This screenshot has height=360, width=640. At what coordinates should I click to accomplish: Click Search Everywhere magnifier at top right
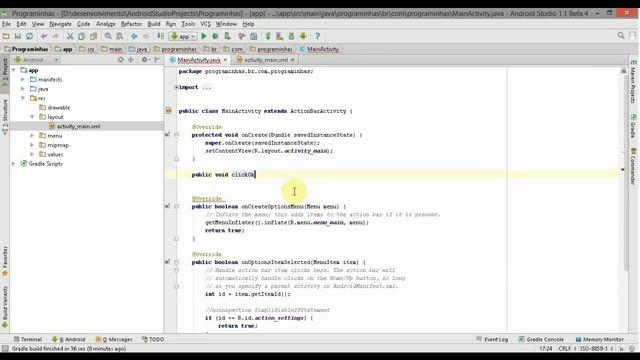click(621, 36)
